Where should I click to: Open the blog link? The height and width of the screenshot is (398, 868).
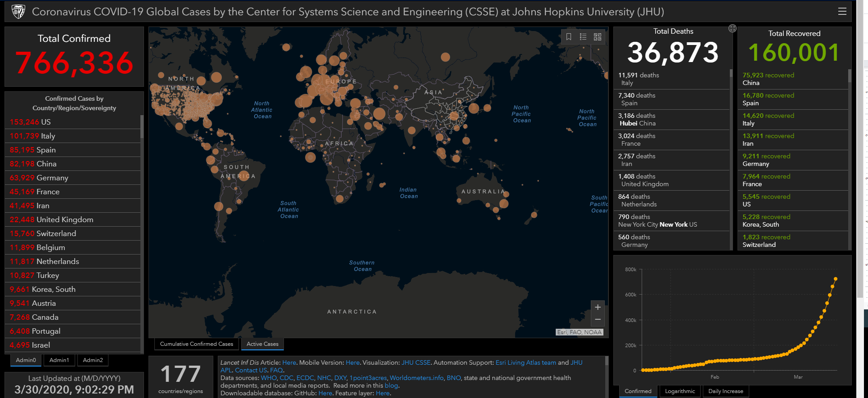(391, 385)
